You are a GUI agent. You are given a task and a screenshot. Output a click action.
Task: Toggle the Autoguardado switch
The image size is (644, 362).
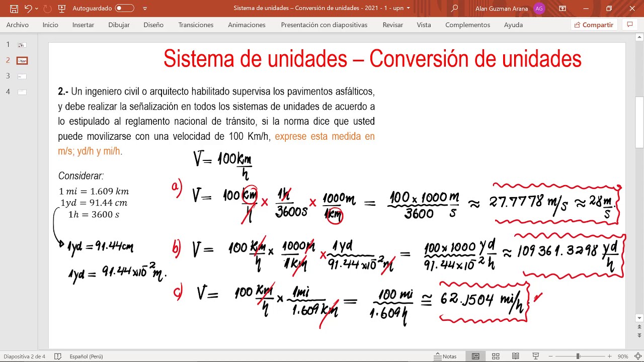tap(124, 8)
